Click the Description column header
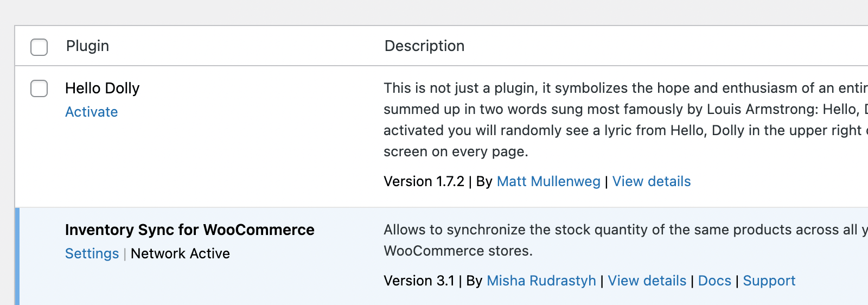Image resolution: width=868 pixels, height=305 pixels. [424, 46]
